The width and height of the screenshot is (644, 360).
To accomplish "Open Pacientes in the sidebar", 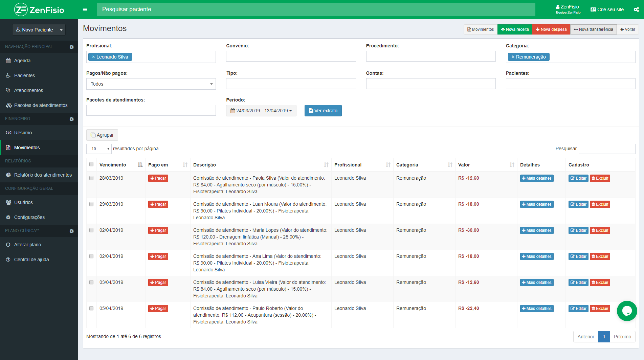I will tap(39, 75).
